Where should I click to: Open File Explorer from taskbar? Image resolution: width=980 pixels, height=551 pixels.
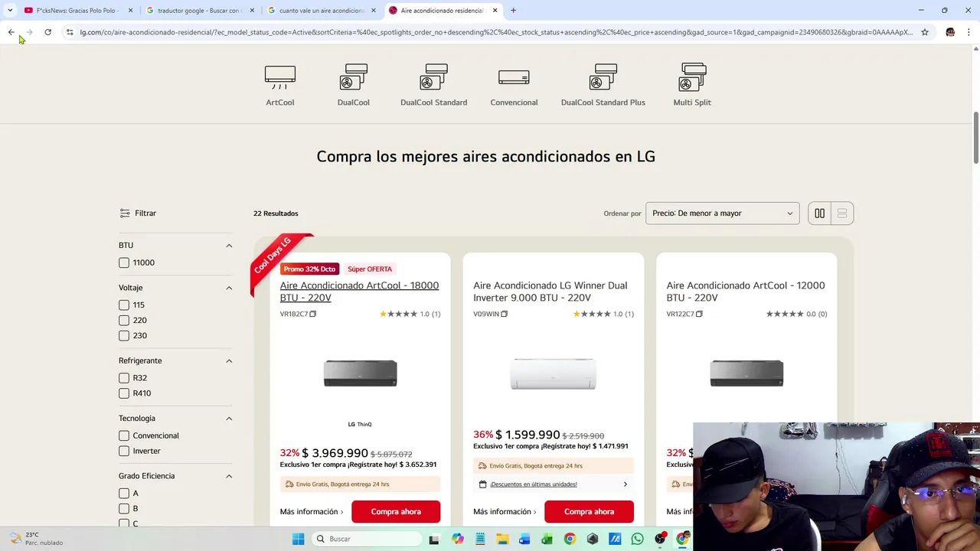(x=502, y=539)
